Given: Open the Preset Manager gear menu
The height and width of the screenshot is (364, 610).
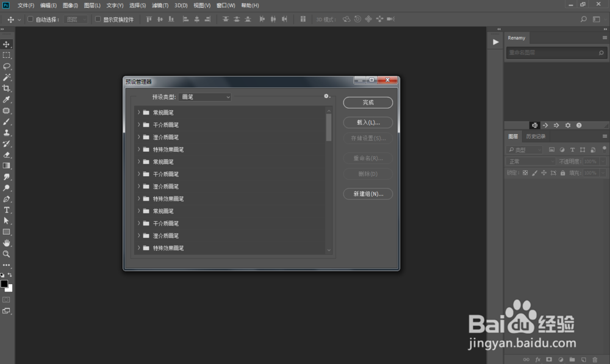Looking at the screenshot, I should (327, 96).
